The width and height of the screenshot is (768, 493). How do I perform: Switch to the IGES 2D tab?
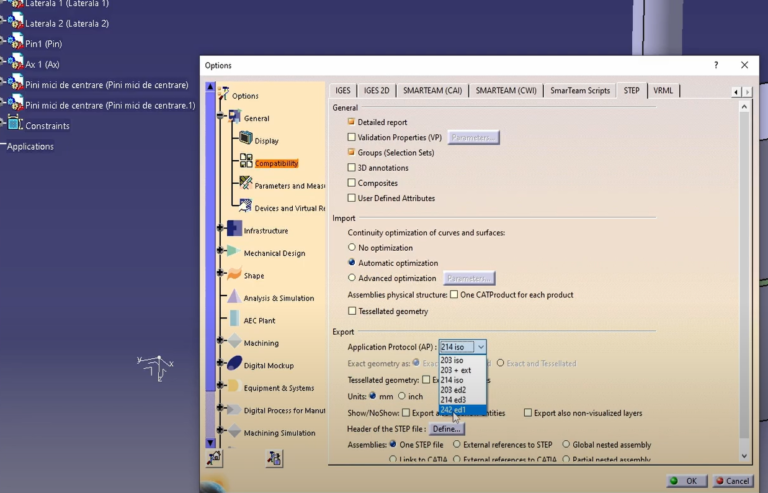[x=377, y=90]
